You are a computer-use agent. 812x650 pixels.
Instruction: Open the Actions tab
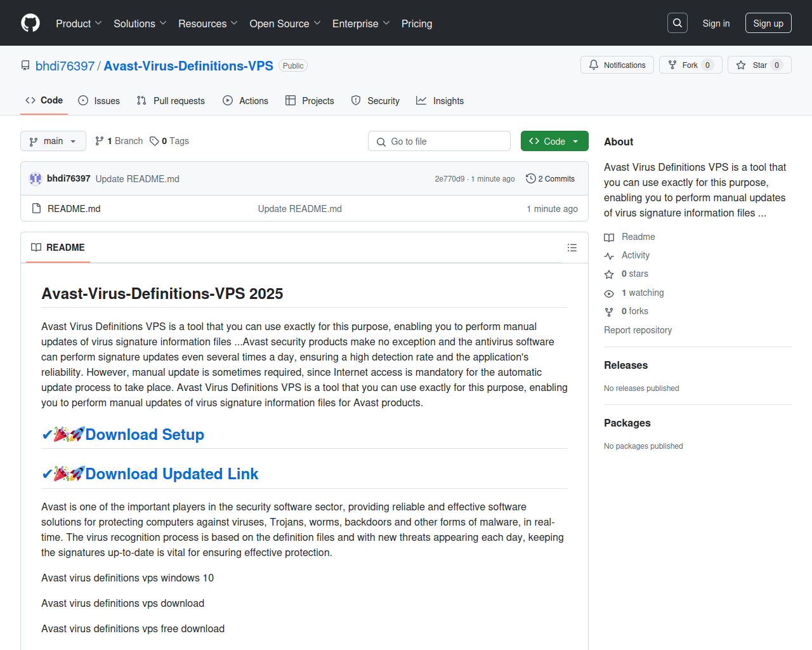point(246,101)
